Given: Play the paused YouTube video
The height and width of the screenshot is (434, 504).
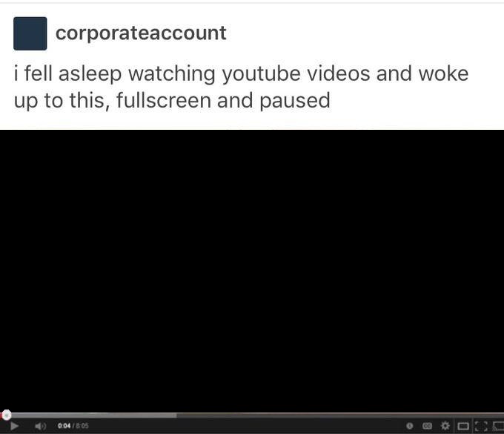Looking at the screenshot, I should tap(14, 426).
